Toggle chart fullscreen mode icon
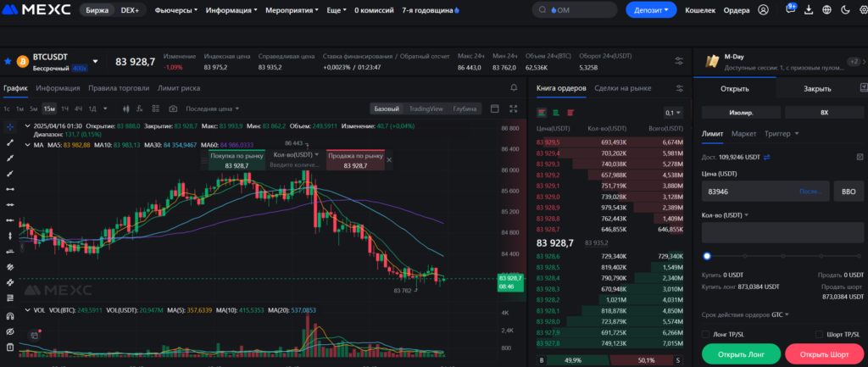Screen dimensions: 868x367 coord(513,108)
